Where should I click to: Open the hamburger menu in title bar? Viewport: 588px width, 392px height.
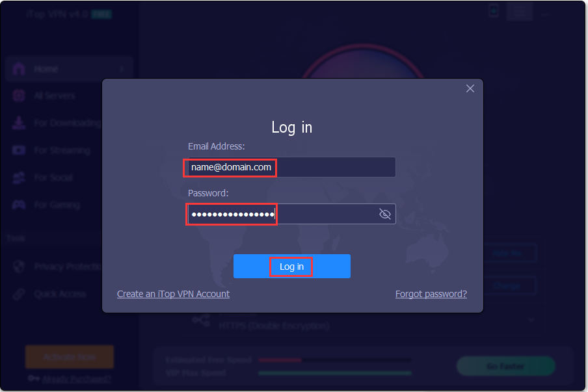(x=520, y=12)
